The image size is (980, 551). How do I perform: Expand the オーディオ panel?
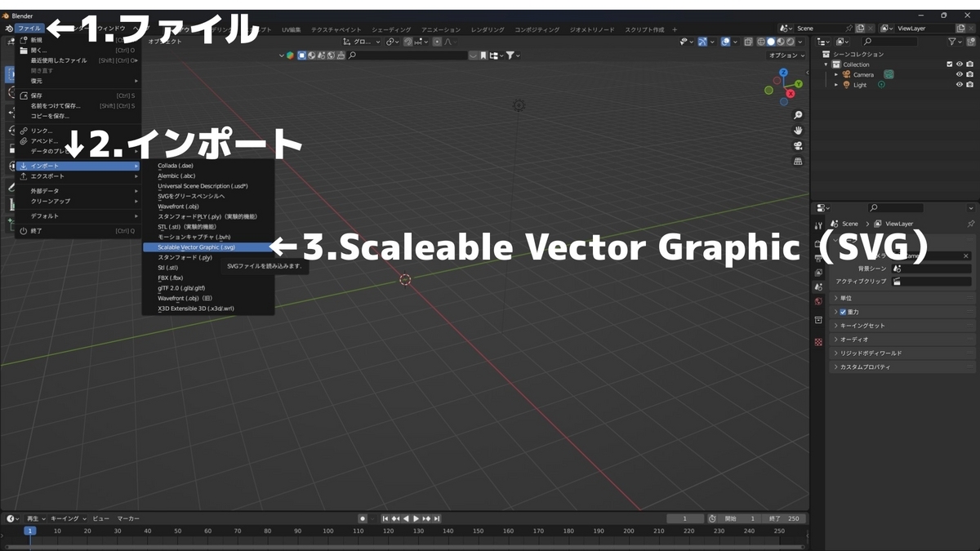[902, 340]
